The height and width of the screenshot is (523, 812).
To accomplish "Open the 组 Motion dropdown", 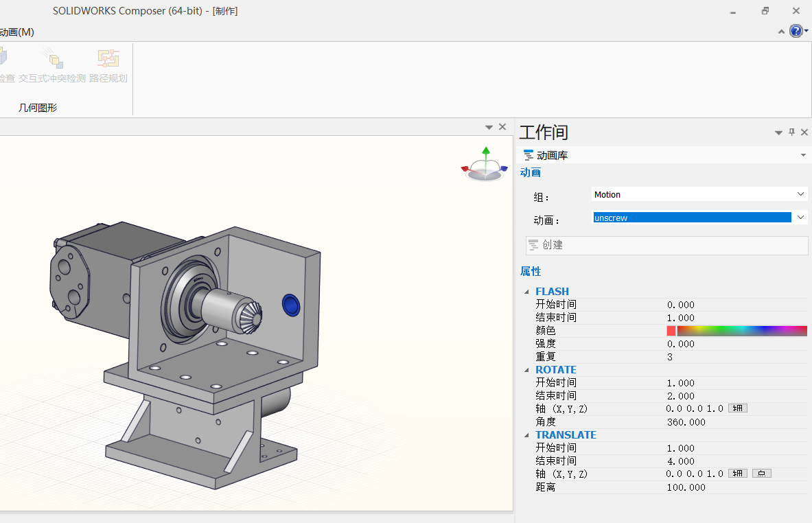I will [800, 194].
